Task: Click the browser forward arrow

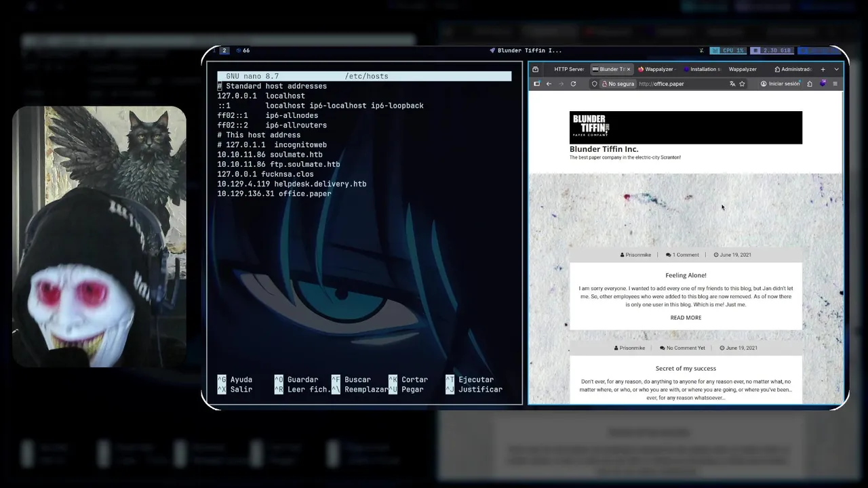Action: tap(561, 84)
